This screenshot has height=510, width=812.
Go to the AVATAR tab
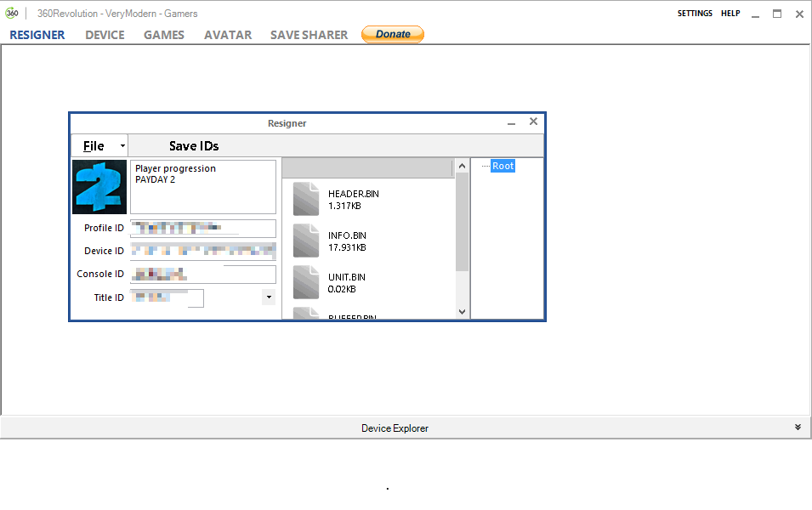(x=228, y=35)
